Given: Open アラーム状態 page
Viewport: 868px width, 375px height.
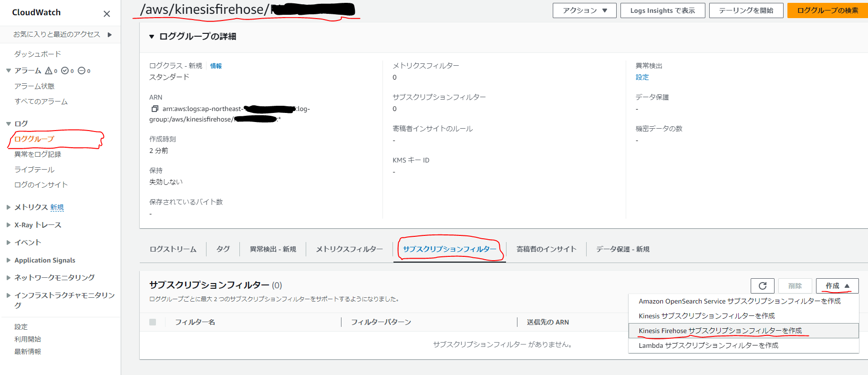Looking at the screenshot, I should click(x=34, y=86).
